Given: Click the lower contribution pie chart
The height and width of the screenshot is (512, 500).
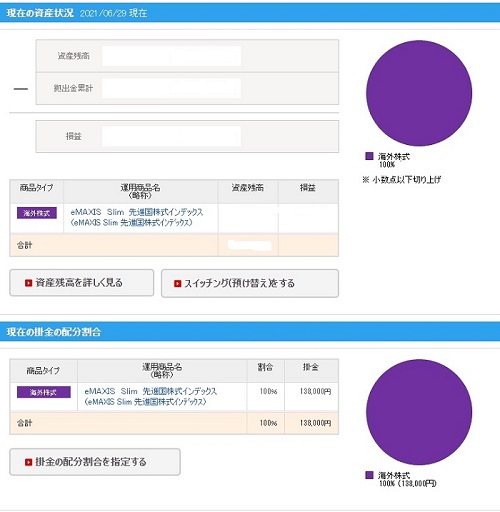Looking at the screenshot, I should click(419, 412).
